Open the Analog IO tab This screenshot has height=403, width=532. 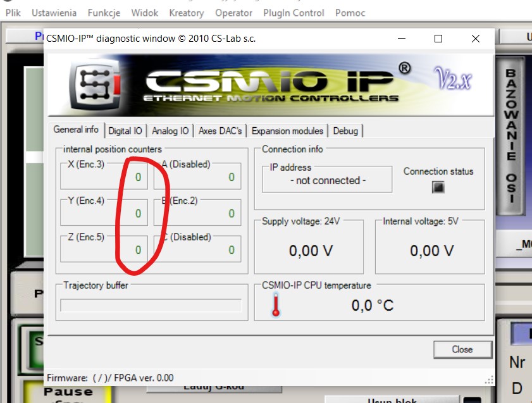170,131
